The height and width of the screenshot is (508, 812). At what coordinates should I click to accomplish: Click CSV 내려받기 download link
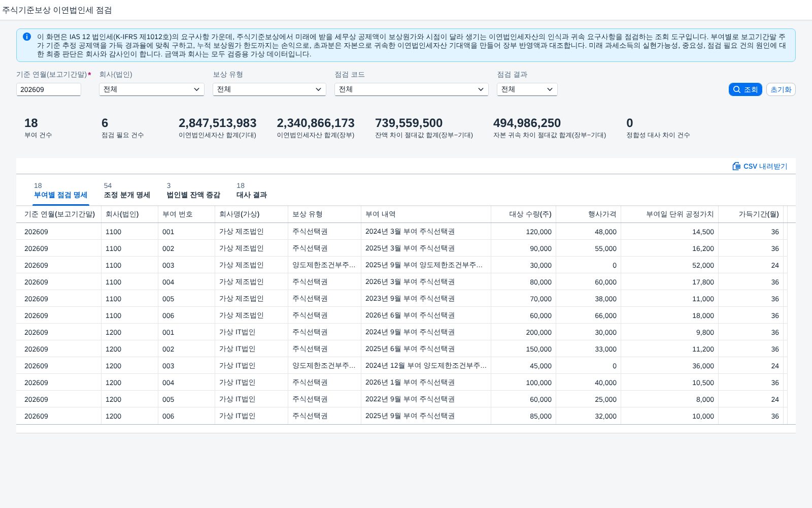(760, 166)
